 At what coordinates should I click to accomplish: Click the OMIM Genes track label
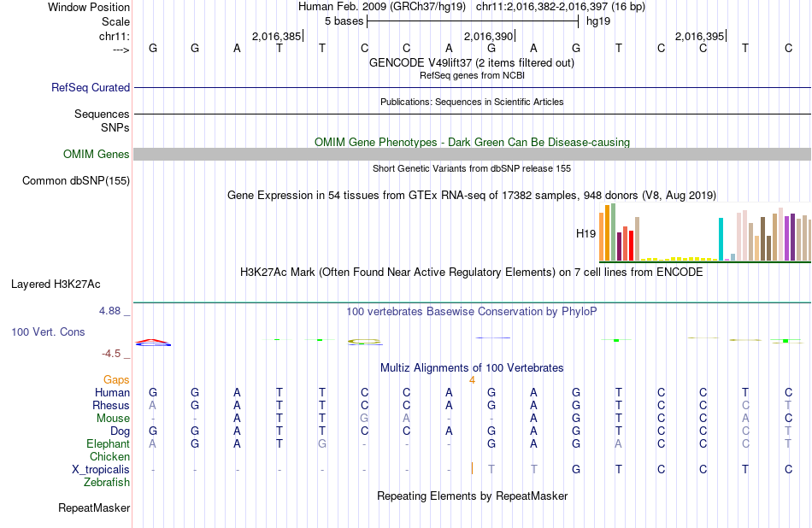pos(96,155)
